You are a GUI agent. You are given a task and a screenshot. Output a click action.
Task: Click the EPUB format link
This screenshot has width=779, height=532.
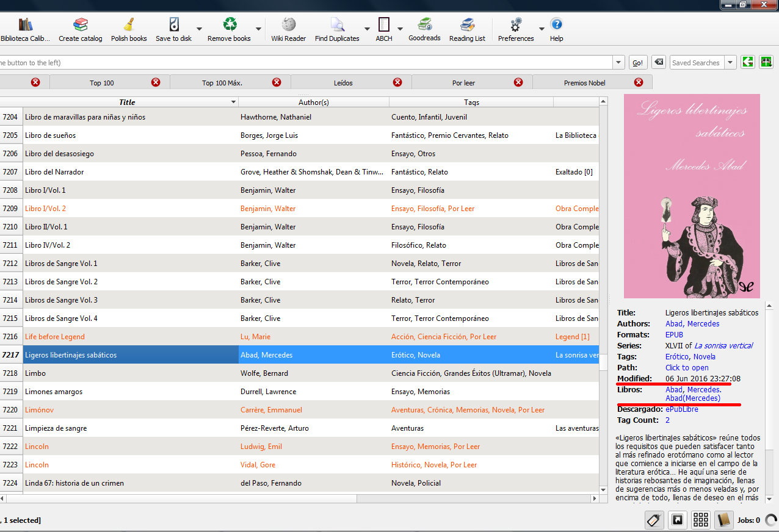674,335
